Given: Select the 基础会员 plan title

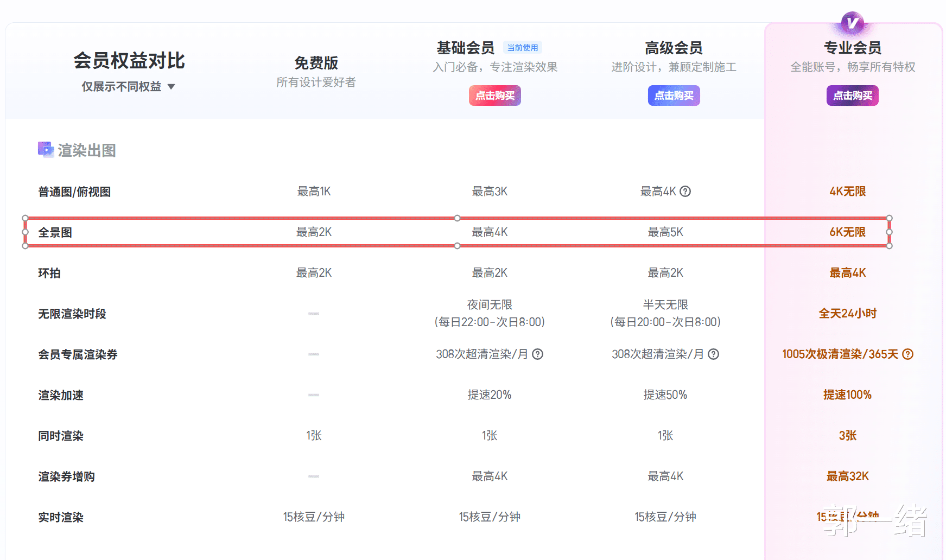Looking at the screenshot, I should pos(466,48).
